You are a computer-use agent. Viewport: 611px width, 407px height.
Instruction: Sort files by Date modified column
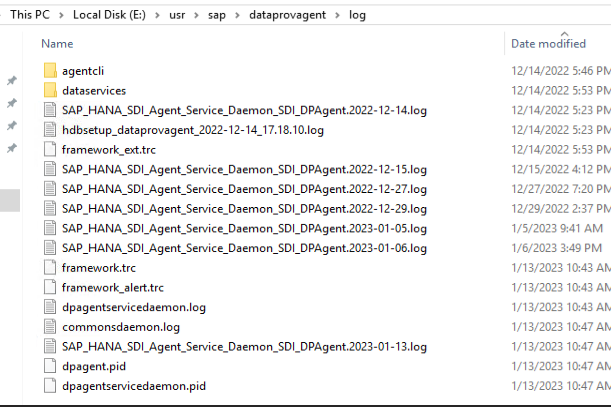click(548, 44)
